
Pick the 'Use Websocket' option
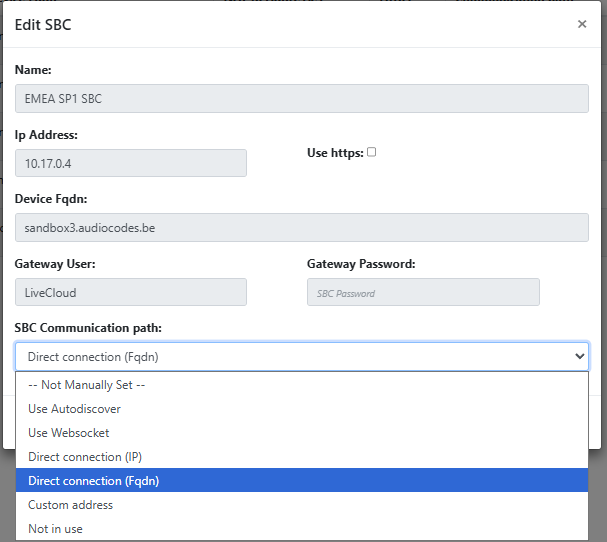click(x=69, y=433)
